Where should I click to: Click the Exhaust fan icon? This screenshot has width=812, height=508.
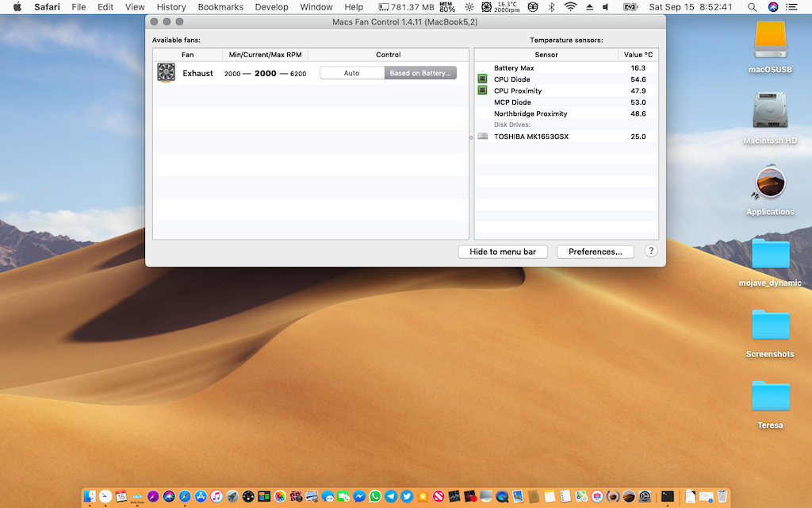point(167,72)
